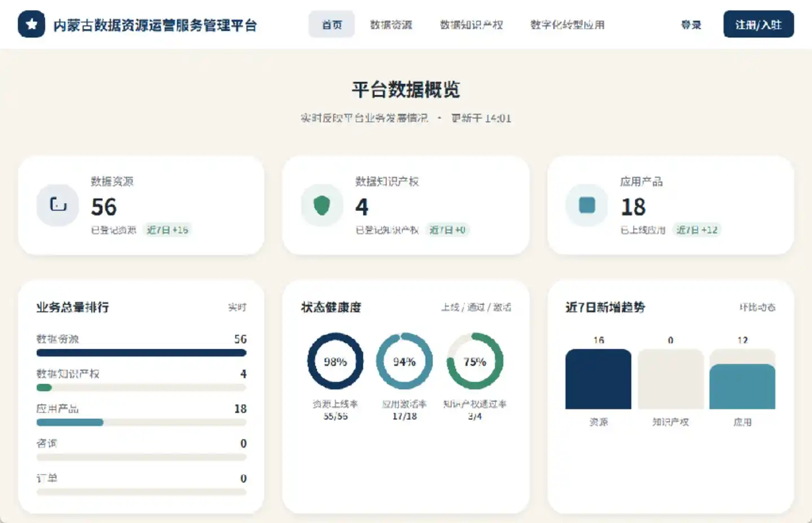Click the 17/18 value under 应用激活率
This screenshot has height=523, width=812.
coord(405,416)
